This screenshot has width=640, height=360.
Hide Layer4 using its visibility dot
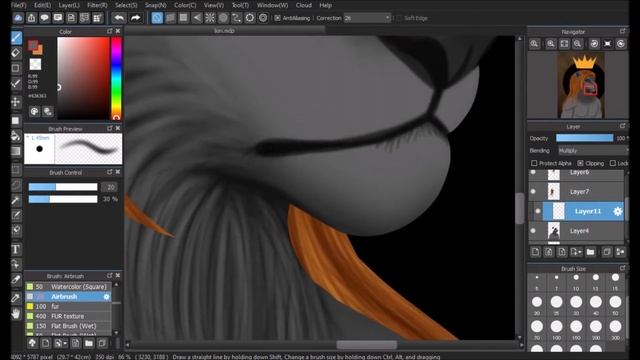[x=533, y=231]
